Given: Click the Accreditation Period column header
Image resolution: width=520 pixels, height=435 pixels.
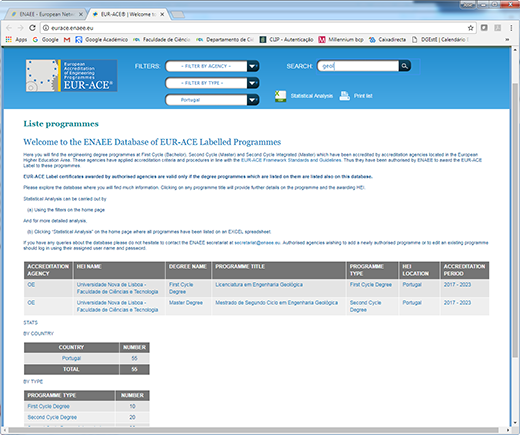Looking at the screenshot, I should (464, 270).
